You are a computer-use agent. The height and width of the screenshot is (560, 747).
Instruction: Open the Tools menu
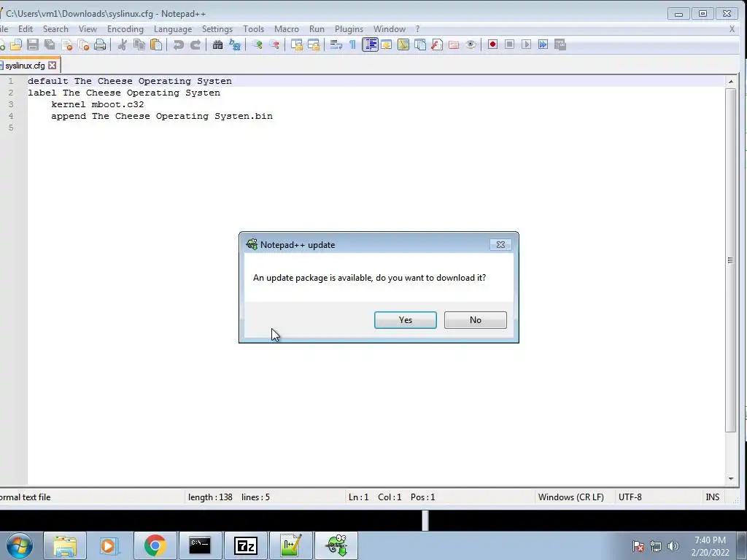click(253, 29)
